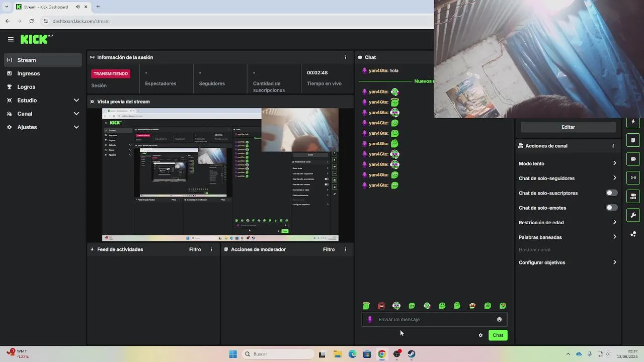Select Ingresos in the sidebar
Screen dimensions: 644x362
pos(43,73)
